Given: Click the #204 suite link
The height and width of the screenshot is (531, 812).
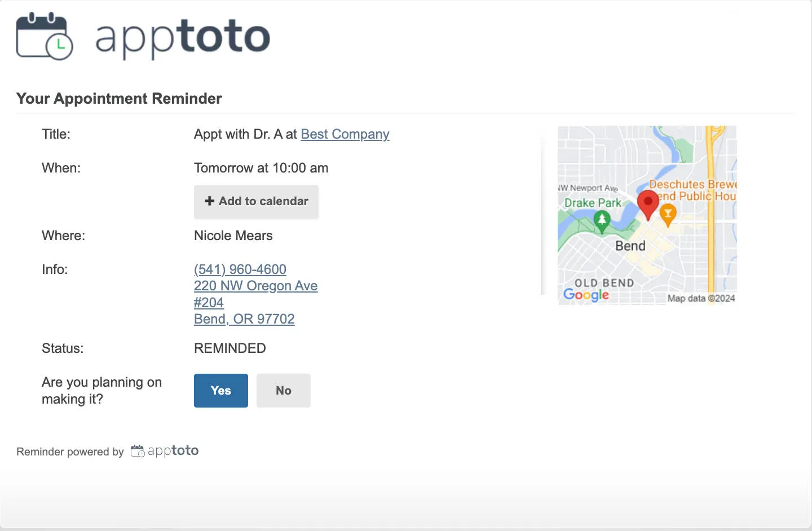Looking at the screenshot, I should point(209,303).
